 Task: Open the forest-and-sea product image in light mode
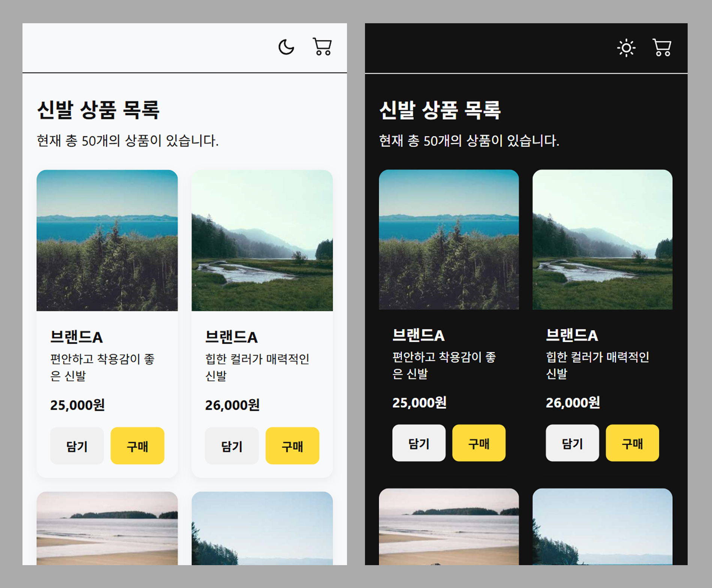coord(108,240)
